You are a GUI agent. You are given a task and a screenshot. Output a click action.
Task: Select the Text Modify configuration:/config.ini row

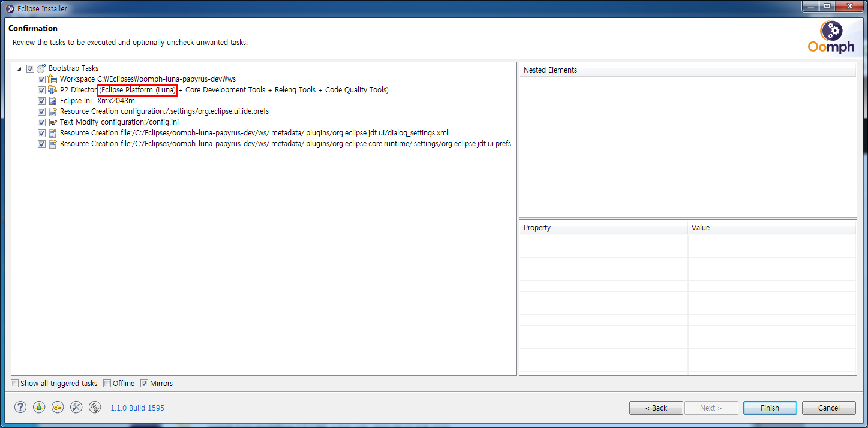119,122
